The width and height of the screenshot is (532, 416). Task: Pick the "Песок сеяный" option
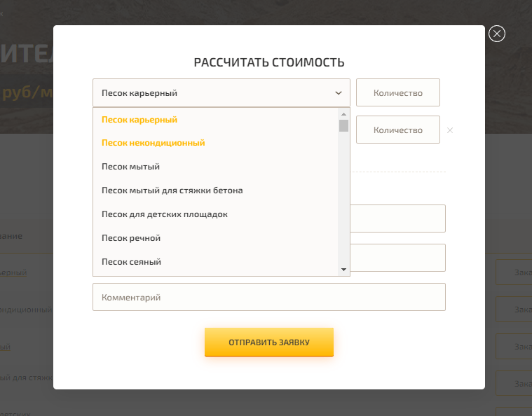(131, 262)
